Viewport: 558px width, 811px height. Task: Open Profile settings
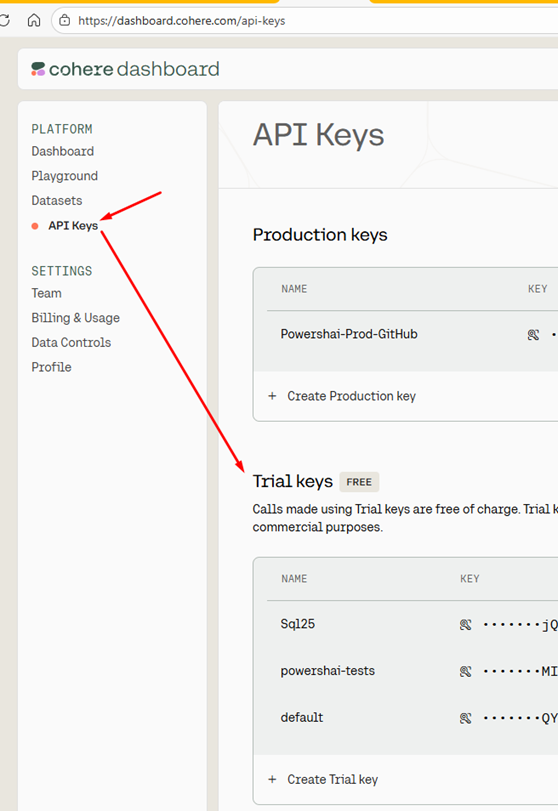click(51, 367)
